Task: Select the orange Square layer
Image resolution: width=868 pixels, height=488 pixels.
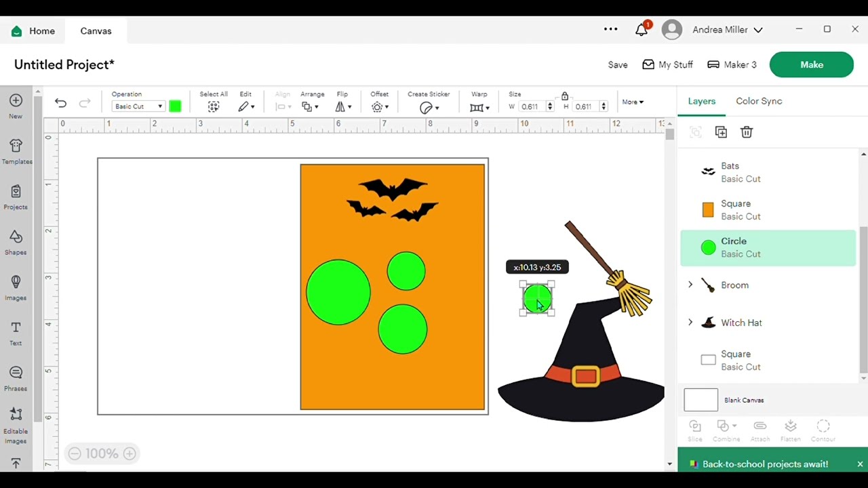Action: [768, 210]
